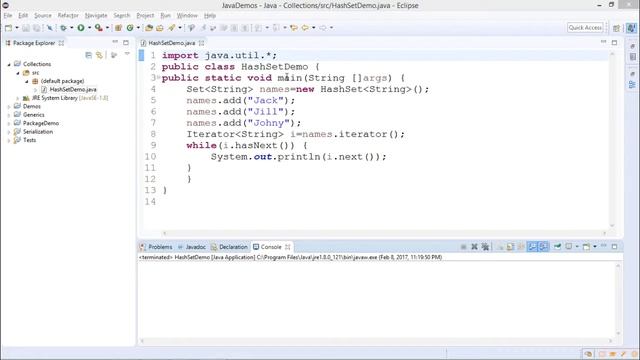Open the Navigate menu
The image size is (640, 360).
(x=96, y=16)
